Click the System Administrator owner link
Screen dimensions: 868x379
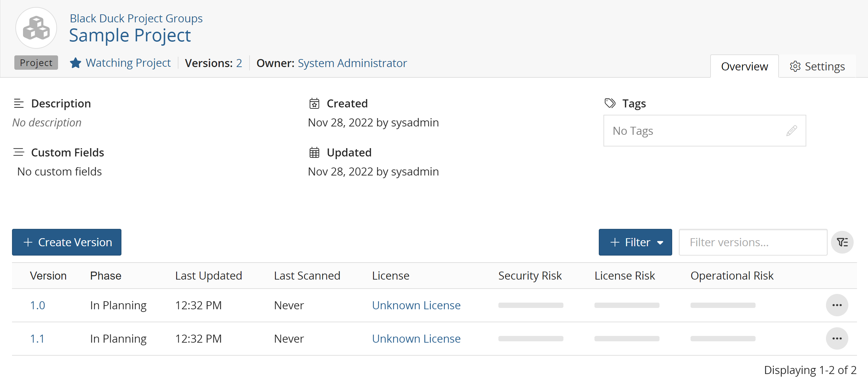pos(352,63)
